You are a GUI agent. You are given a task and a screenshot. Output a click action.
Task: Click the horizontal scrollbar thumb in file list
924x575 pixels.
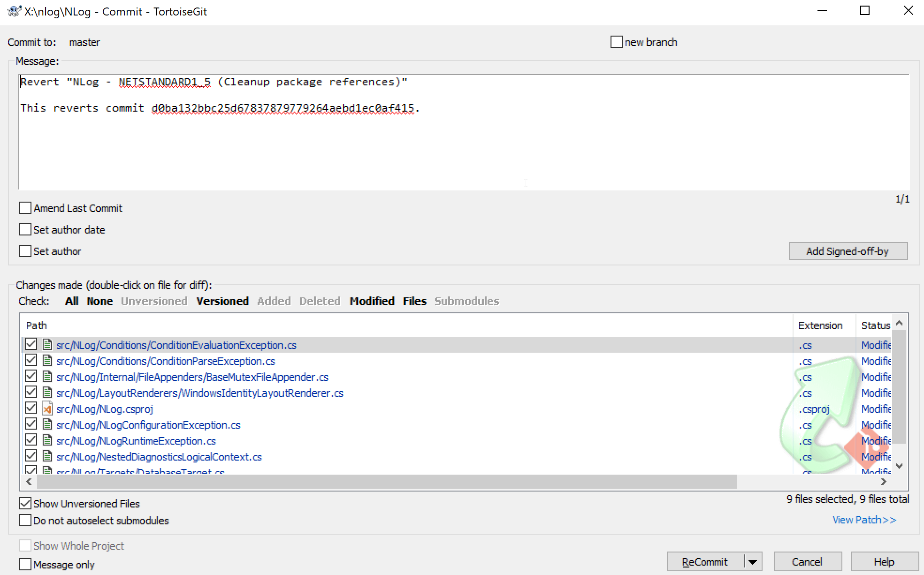pos(387,482)
